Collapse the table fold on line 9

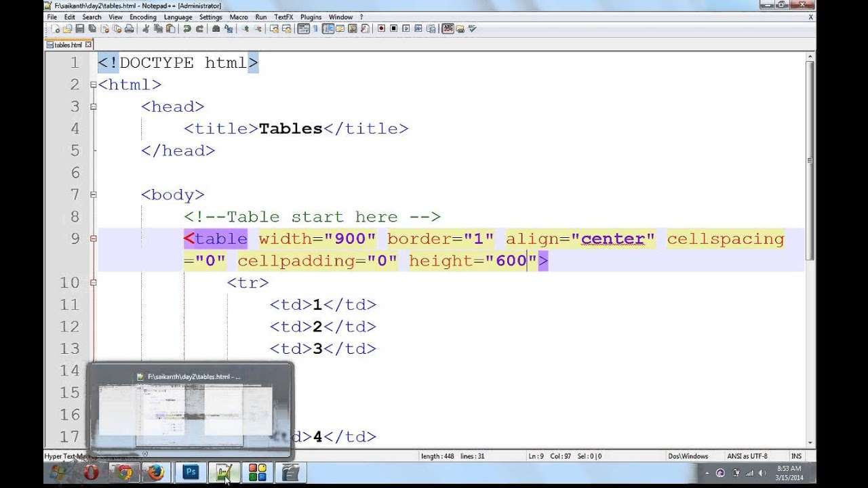(x=93, y=239)
